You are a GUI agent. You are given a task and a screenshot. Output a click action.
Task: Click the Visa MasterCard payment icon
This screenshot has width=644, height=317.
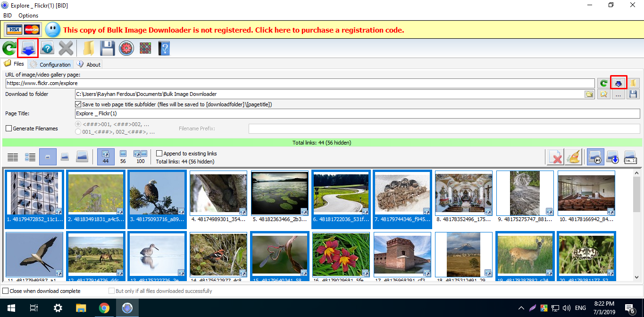coord(23,30)
